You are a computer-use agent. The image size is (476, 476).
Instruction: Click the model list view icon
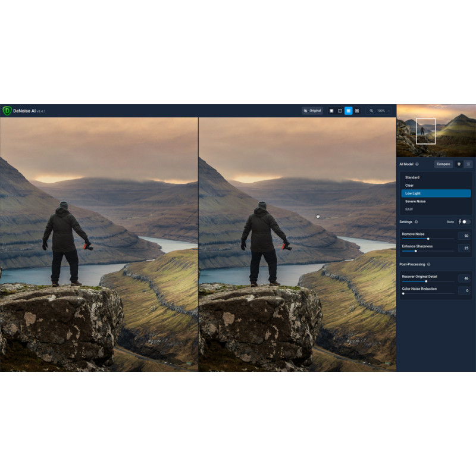point(468,164)
